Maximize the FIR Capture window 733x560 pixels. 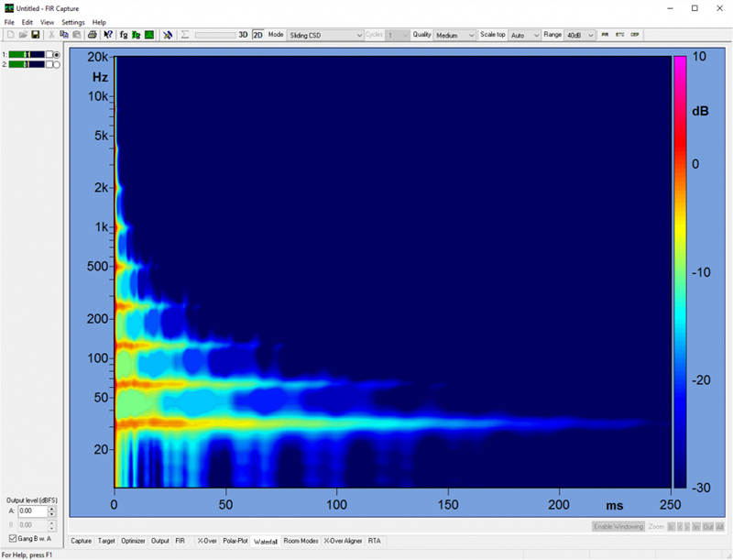[x=695, y=8]
